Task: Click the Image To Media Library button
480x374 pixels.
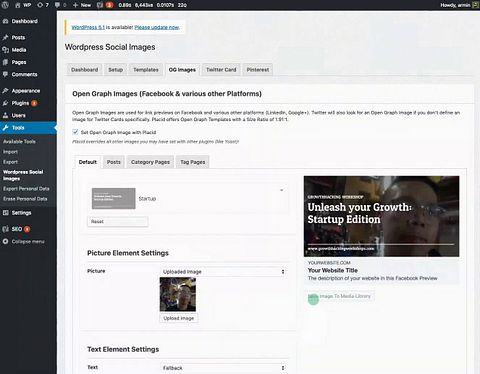Action: tap(340, 296)
